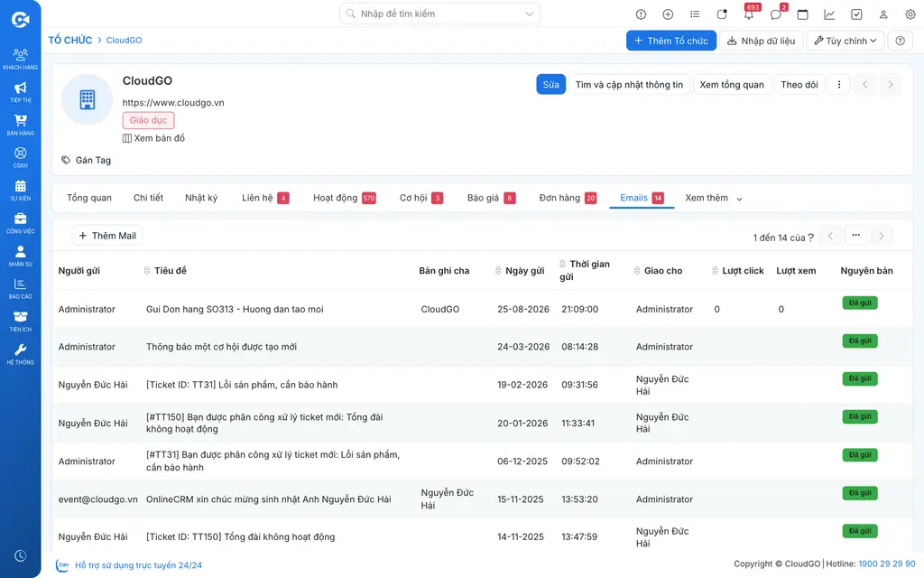Open chat messages icon with 2 badge

tap(776, 14)
